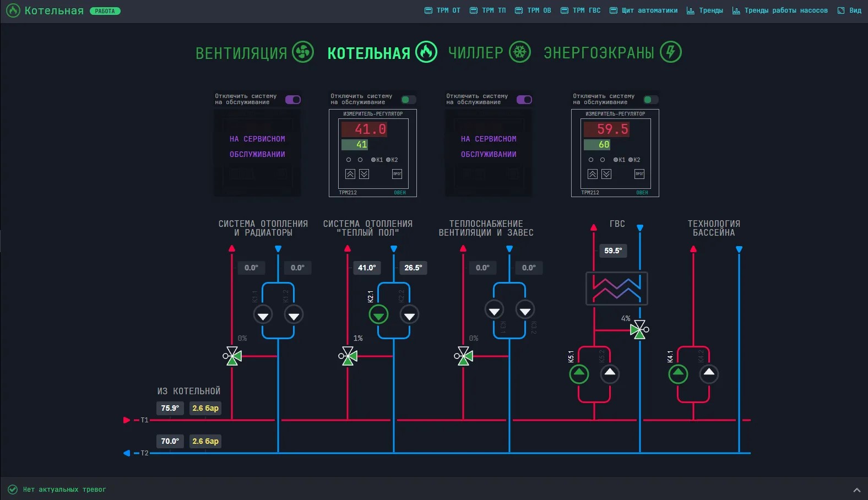Select the running green pump K4.1
This screenshot has height=500, width=868.
click(678, 374)
